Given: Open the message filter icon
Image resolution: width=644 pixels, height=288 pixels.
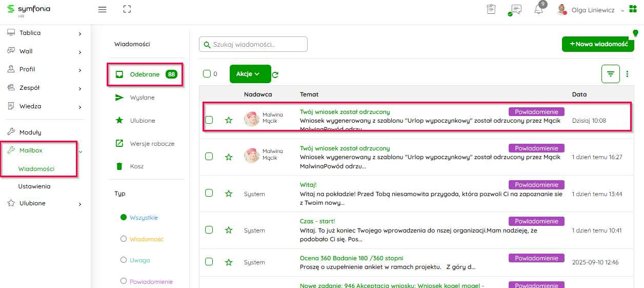Looking at the screenshot, I should point(610,74).
